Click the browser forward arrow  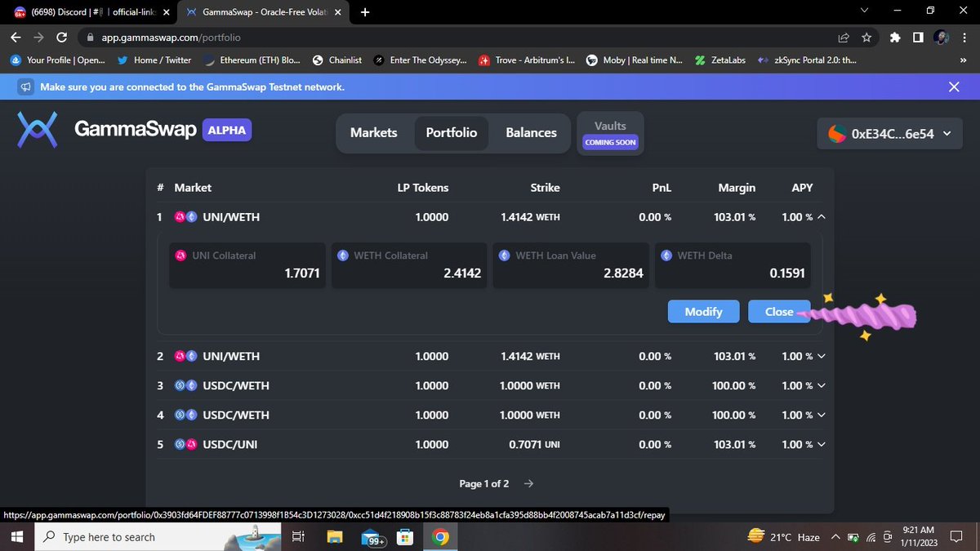pyautogui.click(x=39, y=38)
